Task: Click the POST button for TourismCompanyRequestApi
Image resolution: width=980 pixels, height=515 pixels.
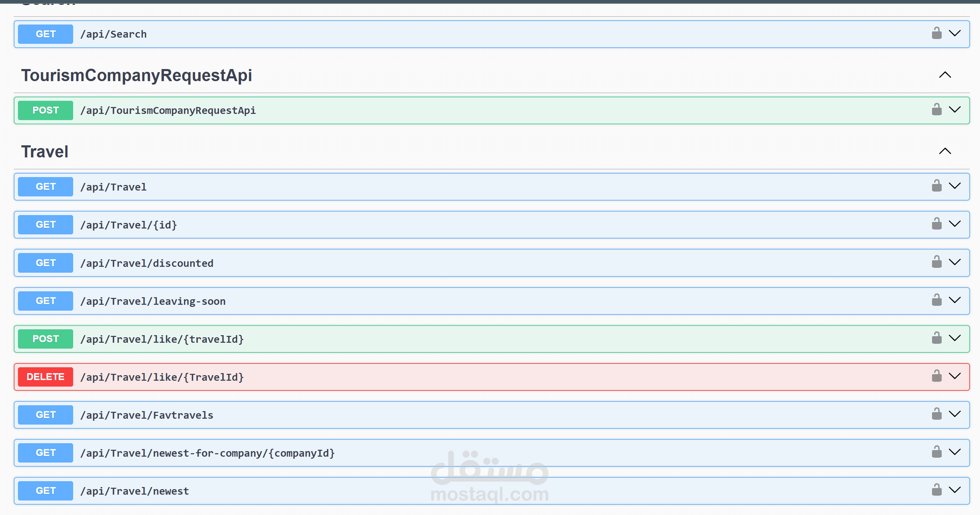Action: coord(45,110)
